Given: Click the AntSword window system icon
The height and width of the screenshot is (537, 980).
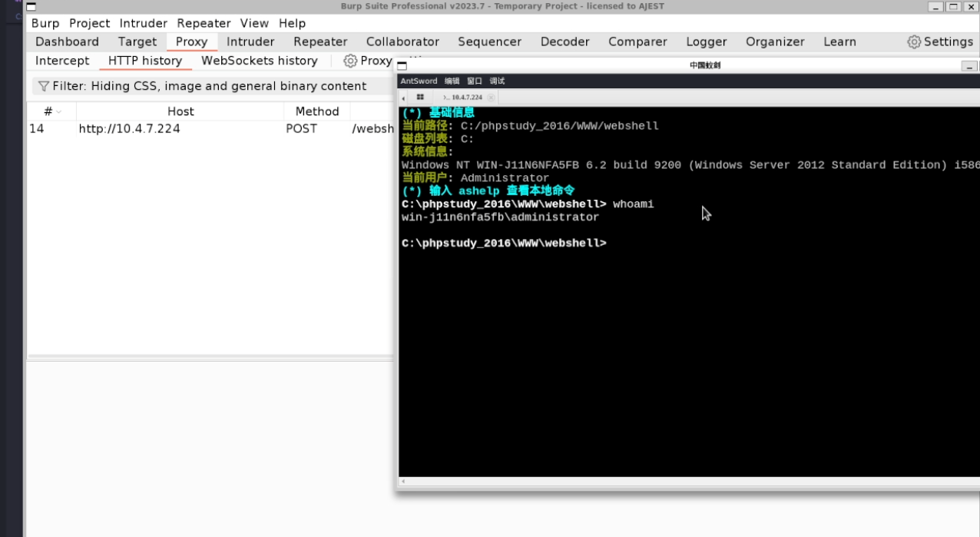Looking at the screenshot, I should point(402,66).
